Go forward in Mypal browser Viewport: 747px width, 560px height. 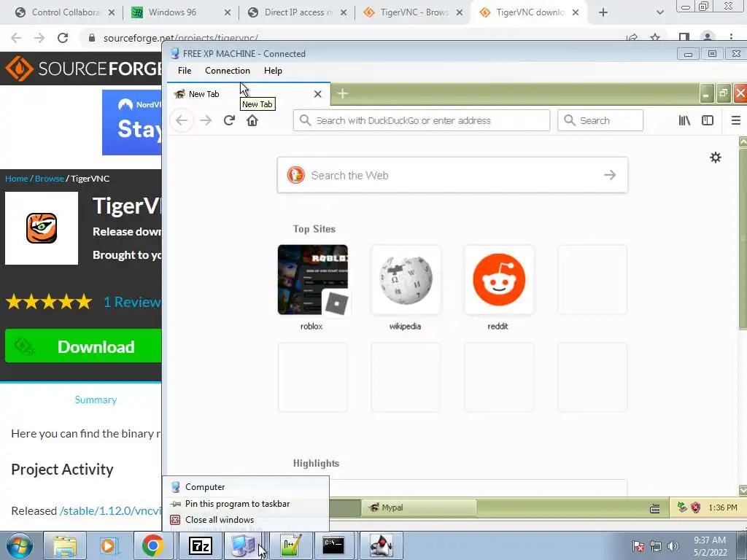pyautogui.click(x=206, y=120)
